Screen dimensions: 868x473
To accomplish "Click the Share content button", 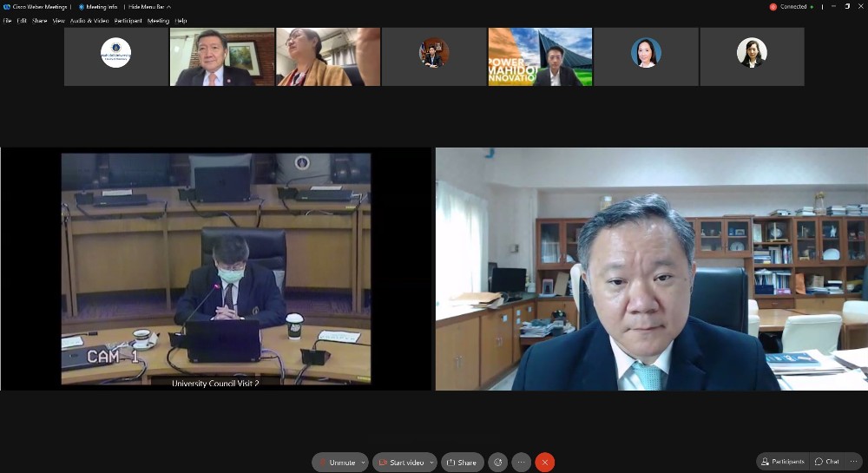I will click(x=462, y=463).
